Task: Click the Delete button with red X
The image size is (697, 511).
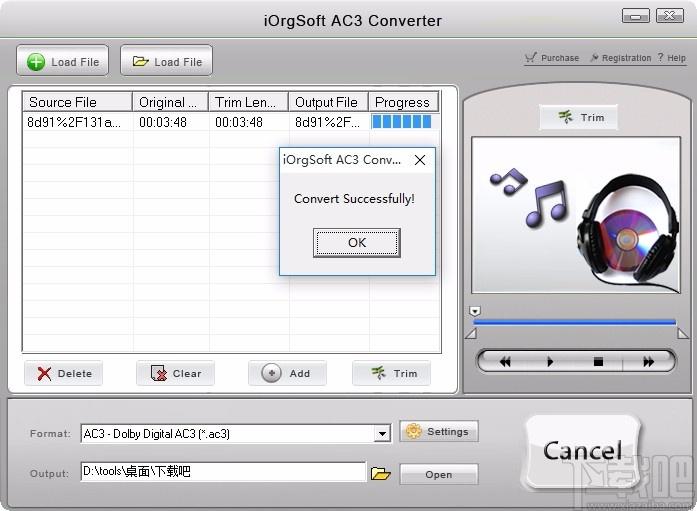Action: (64, 373)
